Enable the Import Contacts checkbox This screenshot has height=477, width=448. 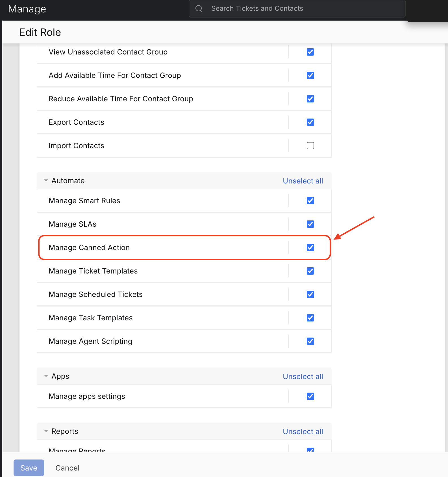tap(310, 146)
